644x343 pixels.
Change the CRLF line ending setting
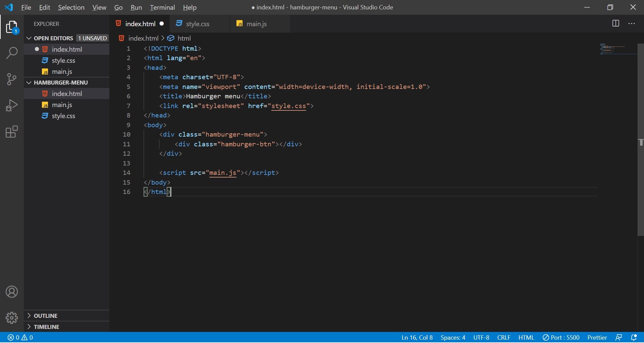point(504,338)
